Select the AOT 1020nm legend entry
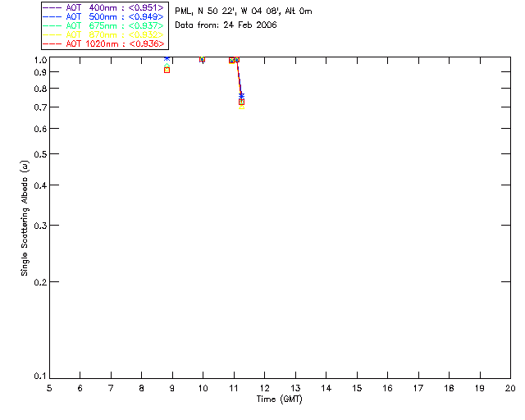 tap(103, 43)
